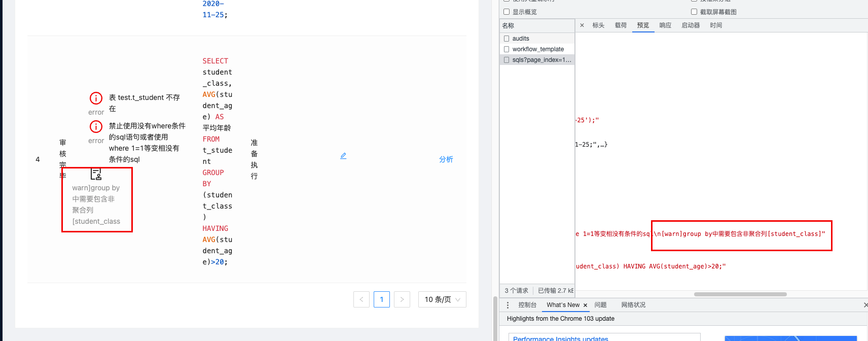Open the 控制台 drawer tab
This screenshot has width=868, height=341.
(527, 305)
